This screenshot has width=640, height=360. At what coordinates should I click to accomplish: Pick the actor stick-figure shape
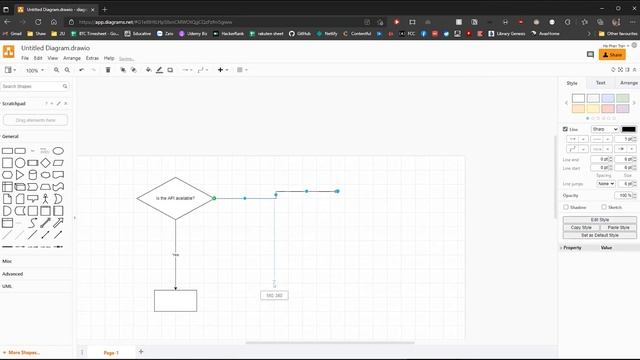click(45, 199)
